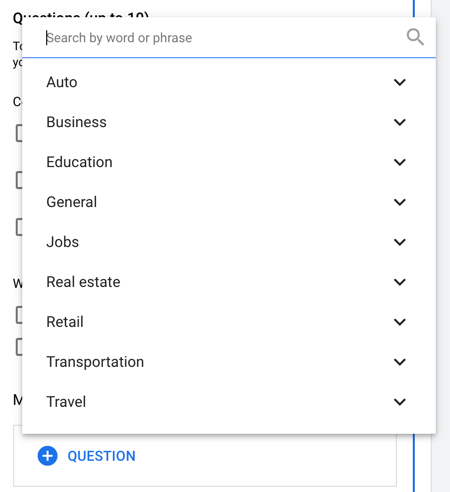Expand the Travel category chevron
450x492 pixels.
coord(400,402)
